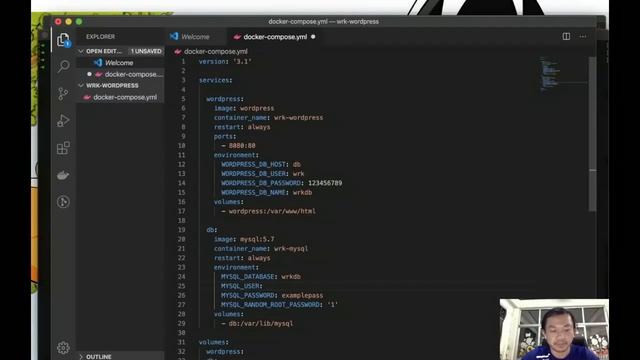Click the unsaved dot on docker-compose.yml tab

tap(313, 37)
